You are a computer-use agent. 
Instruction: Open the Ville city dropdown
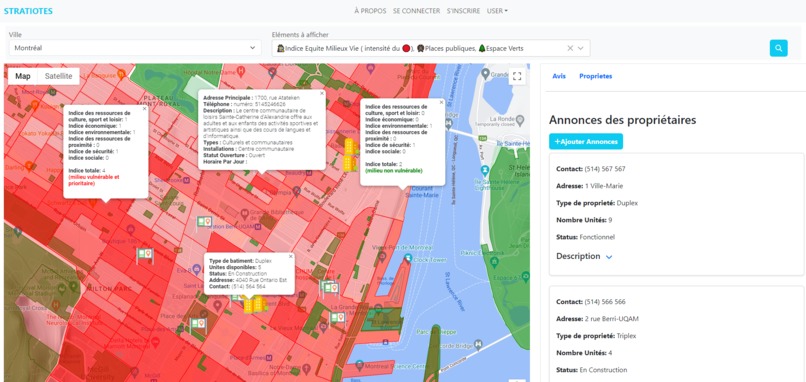pos(135,48)
